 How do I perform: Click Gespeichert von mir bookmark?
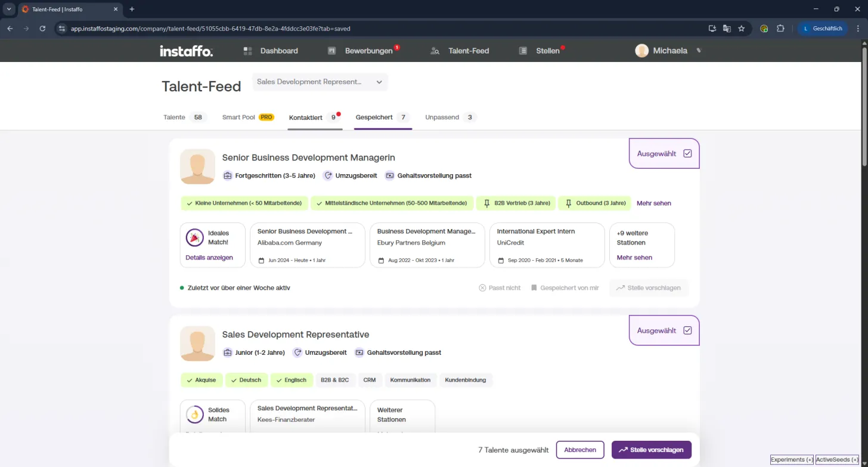point(565,288)
